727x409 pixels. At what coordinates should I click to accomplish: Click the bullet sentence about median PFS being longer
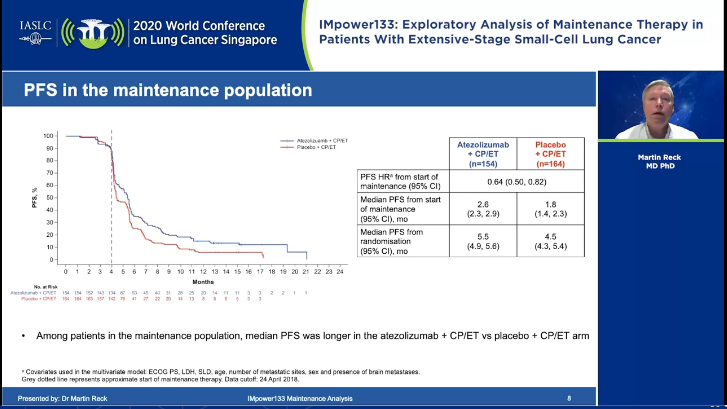pos(312,336)
